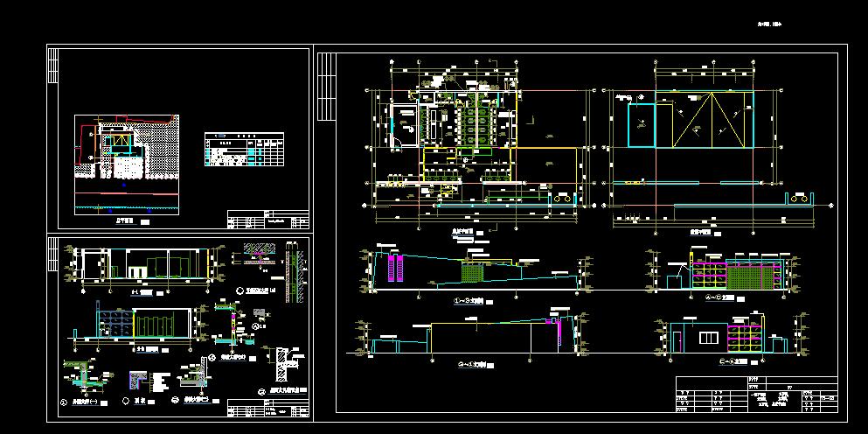
Task: Click the upper-right elevation with the green hatched panel
Action: (x=724, y=272)
